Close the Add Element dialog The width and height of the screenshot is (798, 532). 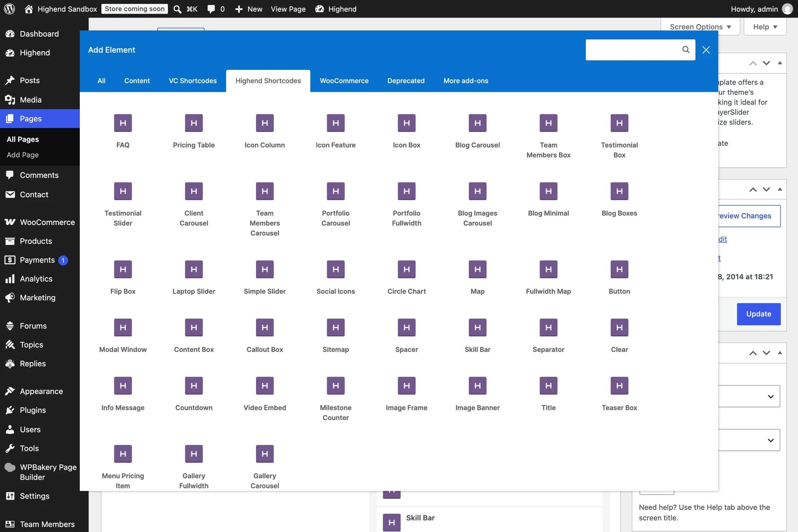(706, 50)
